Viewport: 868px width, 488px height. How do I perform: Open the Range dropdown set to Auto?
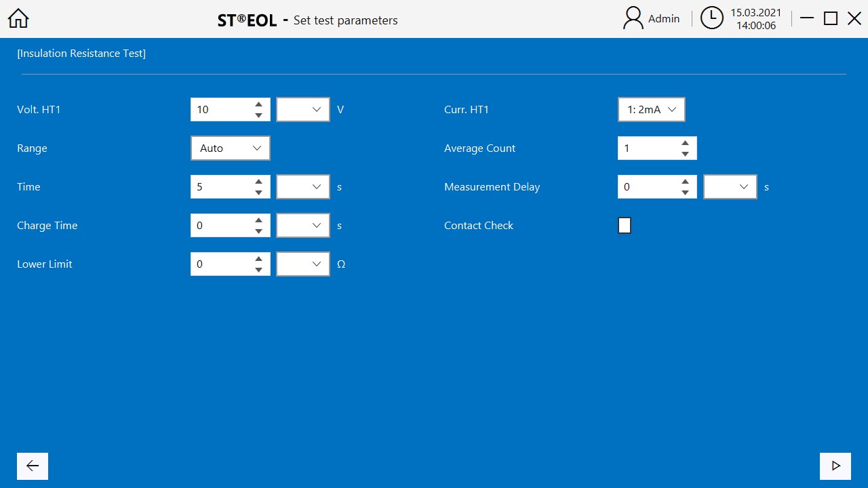pyautogui.click(x=231, y=148)
